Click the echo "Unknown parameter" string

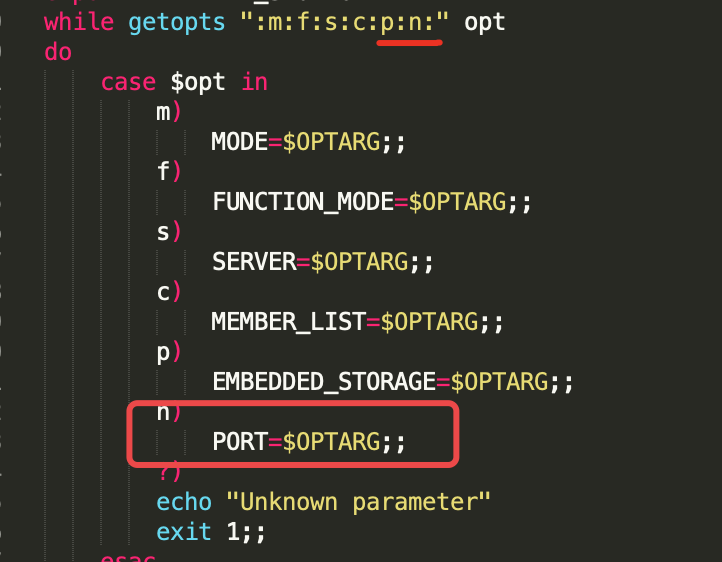[x=358, y=502]
